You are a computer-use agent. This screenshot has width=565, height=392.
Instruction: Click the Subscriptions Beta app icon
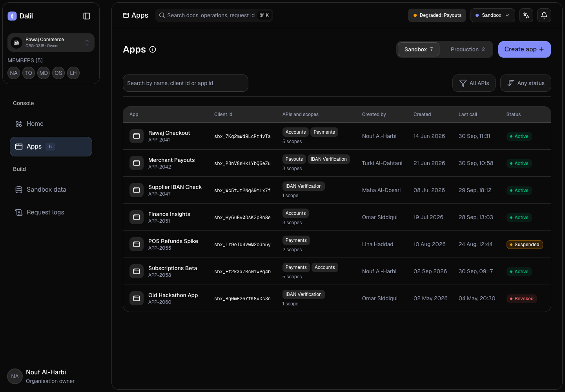(x=137, y=271)
